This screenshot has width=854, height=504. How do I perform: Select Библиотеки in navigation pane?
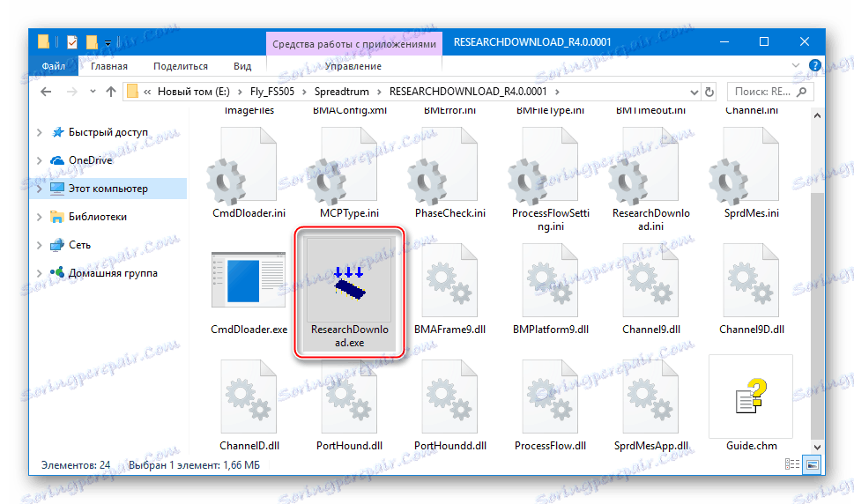[x=98, y=217]
